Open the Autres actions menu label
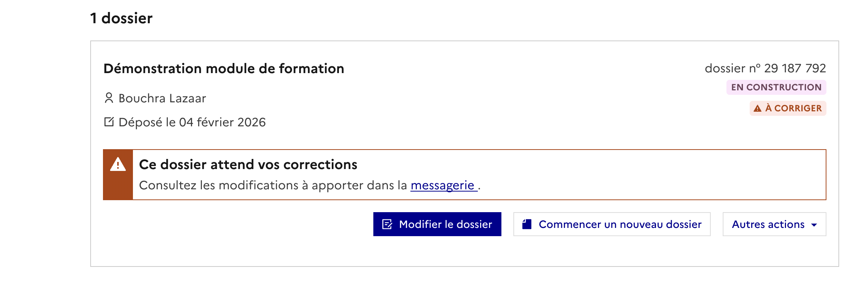 pyautogui.click(x=768, y=224)
